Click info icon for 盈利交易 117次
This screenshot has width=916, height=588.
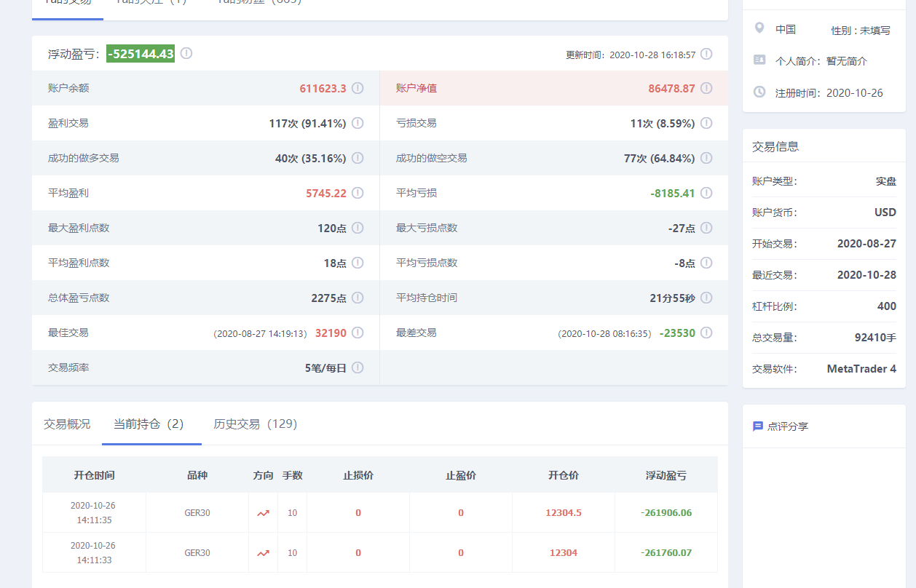pyautogui.click(x=358, y=123)
